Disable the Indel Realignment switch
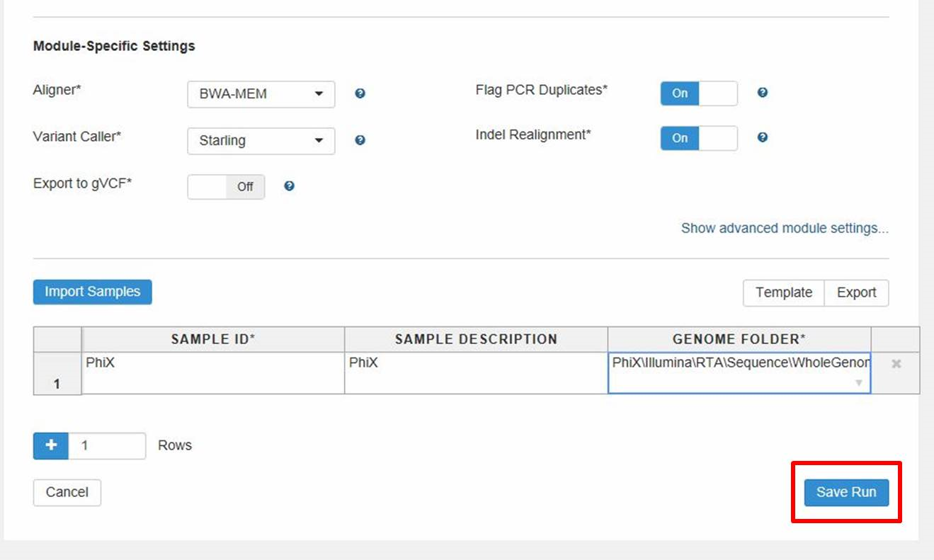934x560 pixels. [x=698, y=138]
